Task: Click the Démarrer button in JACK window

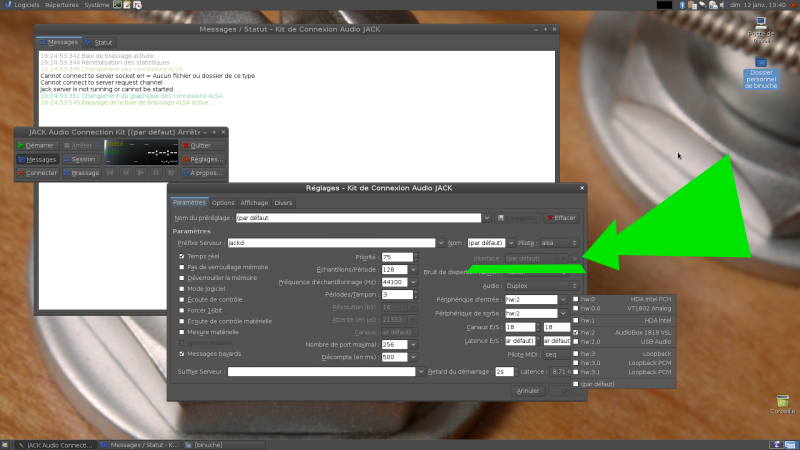Action: (38, 145)
